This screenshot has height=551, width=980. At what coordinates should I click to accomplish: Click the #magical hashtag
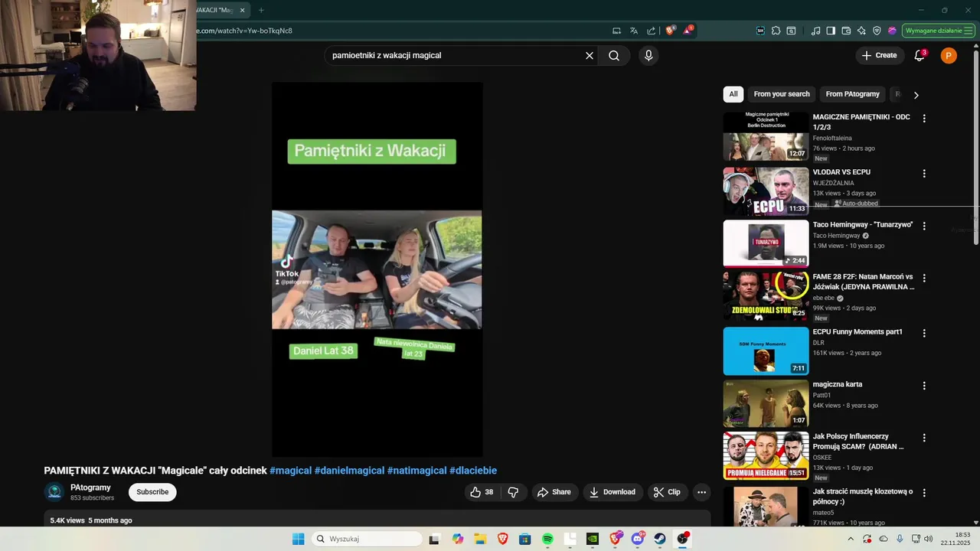[290, 471]
